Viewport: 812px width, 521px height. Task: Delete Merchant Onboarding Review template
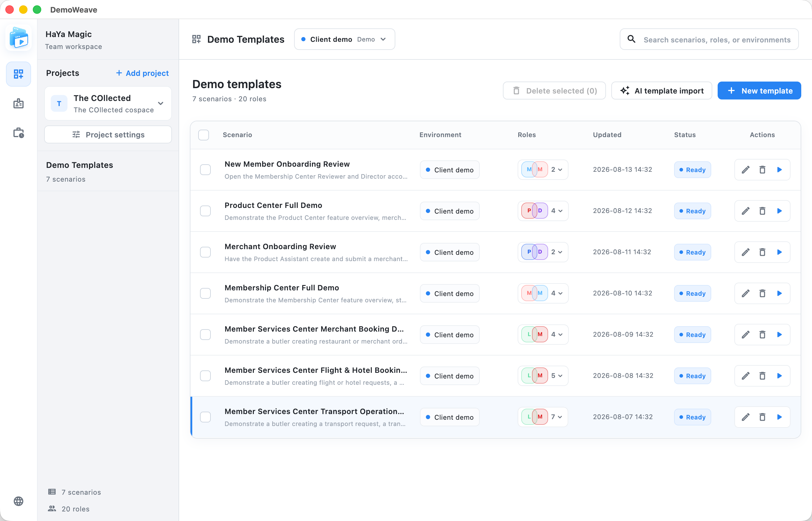pyautogui.click(x=762, y=252)
